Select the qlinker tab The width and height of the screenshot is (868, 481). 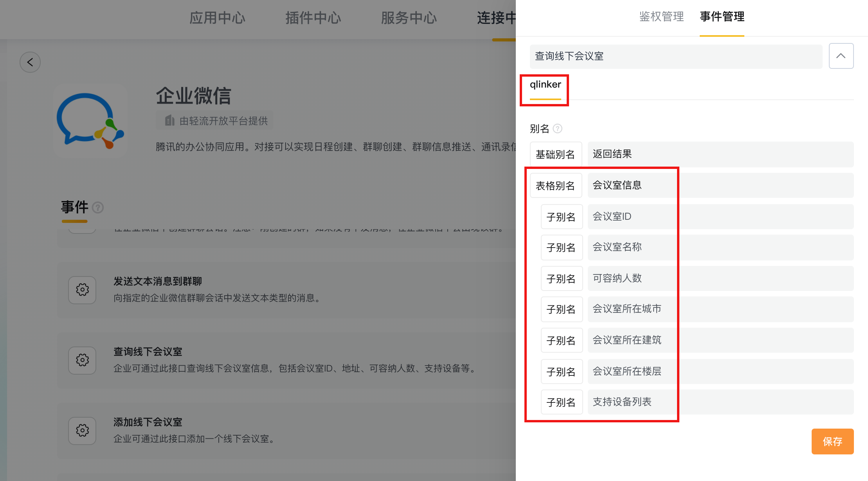545,84
